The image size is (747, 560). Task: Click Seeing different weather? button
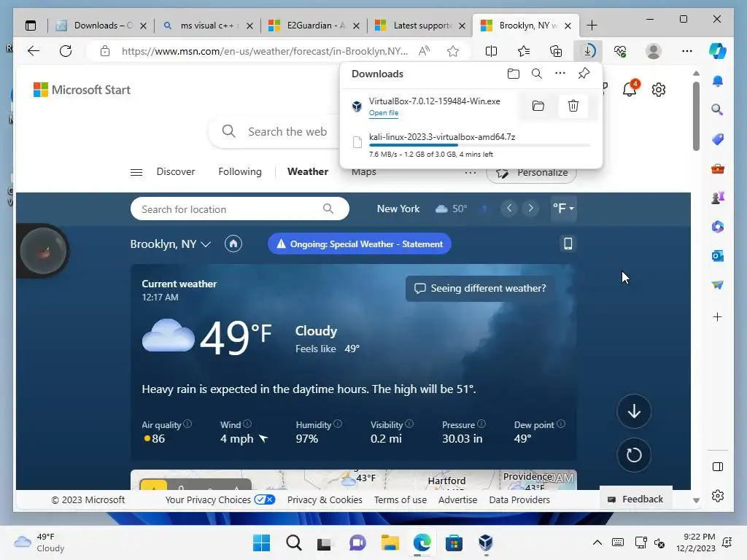coord(480,288)
